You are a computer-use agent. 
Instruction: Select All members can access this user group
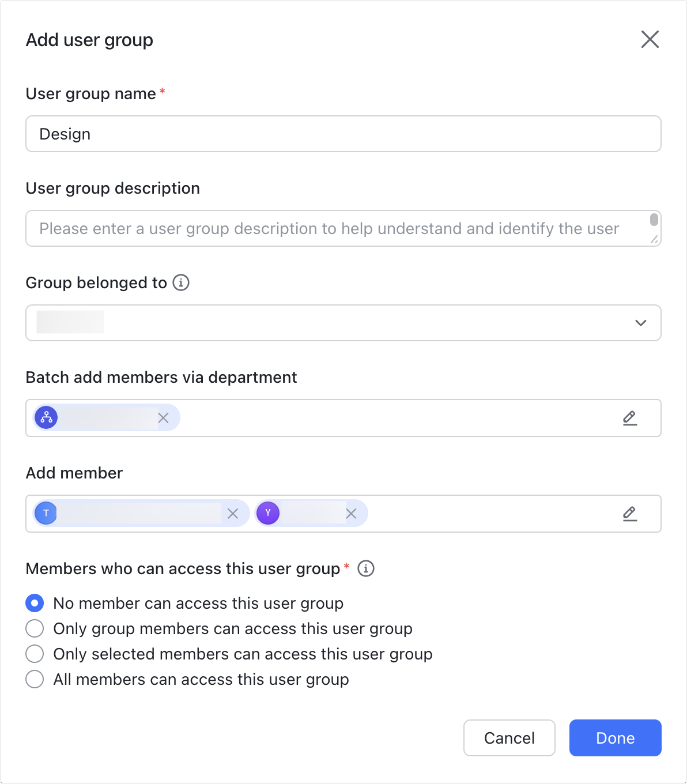[x=35, y=679]
